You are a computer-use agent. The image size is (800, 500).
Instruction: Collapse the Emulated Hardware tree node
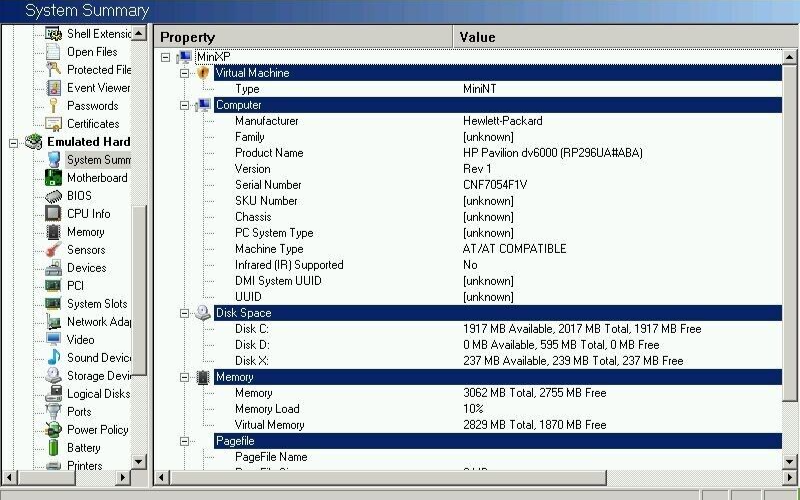pyautogui.click(x=14, y=142)
